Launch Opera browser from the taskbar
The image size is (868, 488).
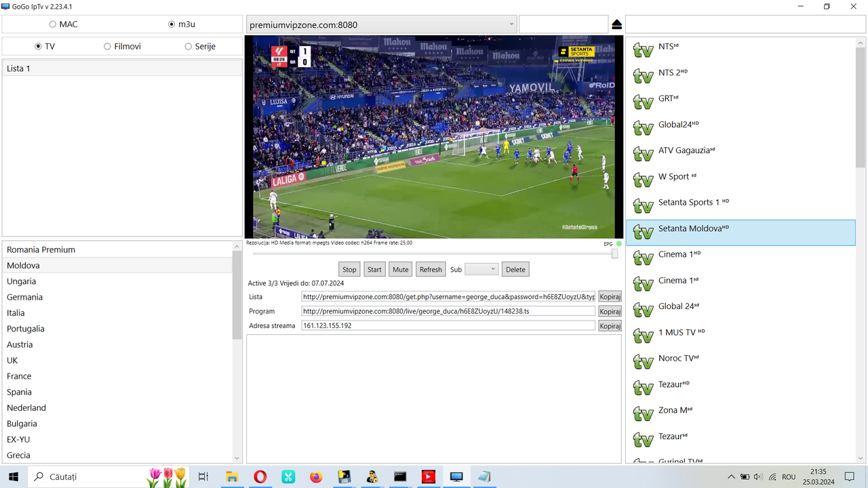(x=260, y=476)
